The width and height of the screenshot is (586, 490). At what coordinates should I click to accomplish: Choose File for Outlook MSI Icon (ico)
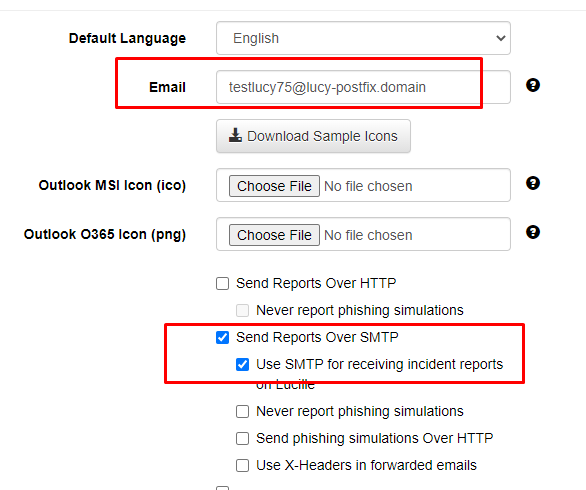point(274,186)
